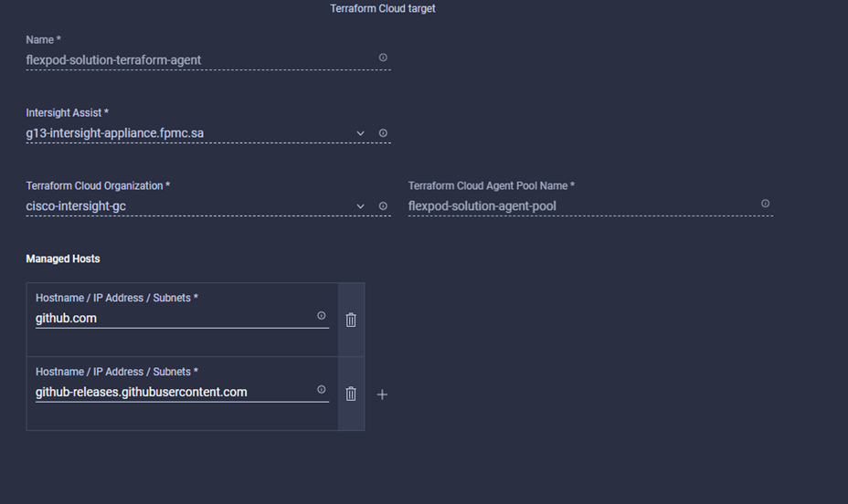
Task: Click the Terraform Cloud target heading
Action: pyautogui.click(x=383, y=9)
